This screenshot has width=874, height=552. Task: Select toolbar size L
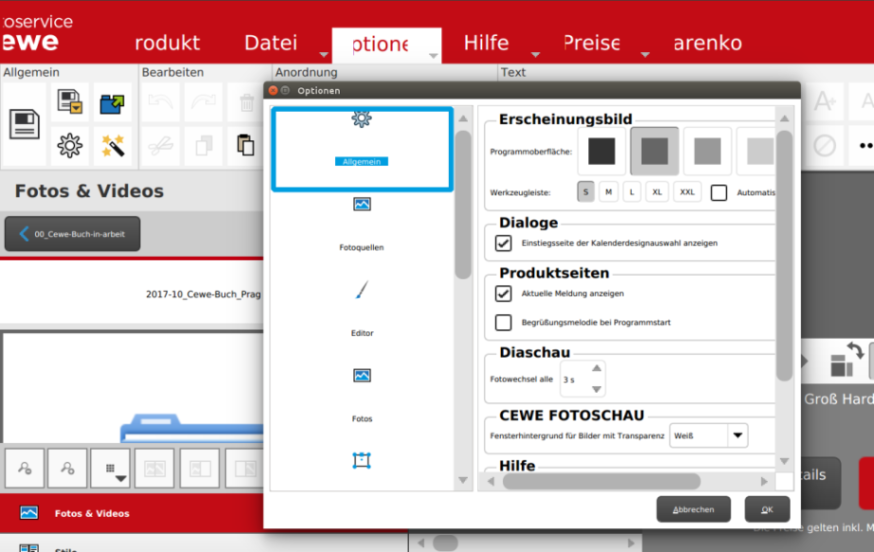coord(632,192)
